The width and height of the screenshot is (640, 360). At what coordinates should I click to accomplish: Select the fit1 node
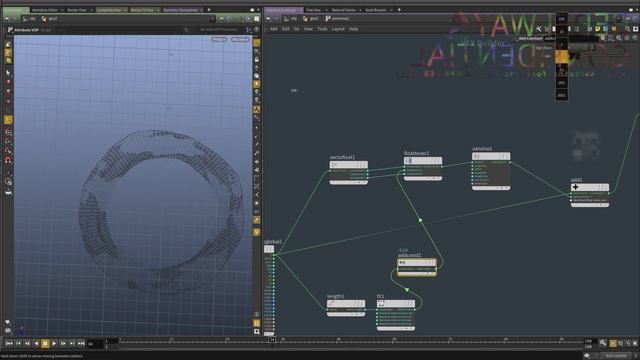[x=396, y=304]
